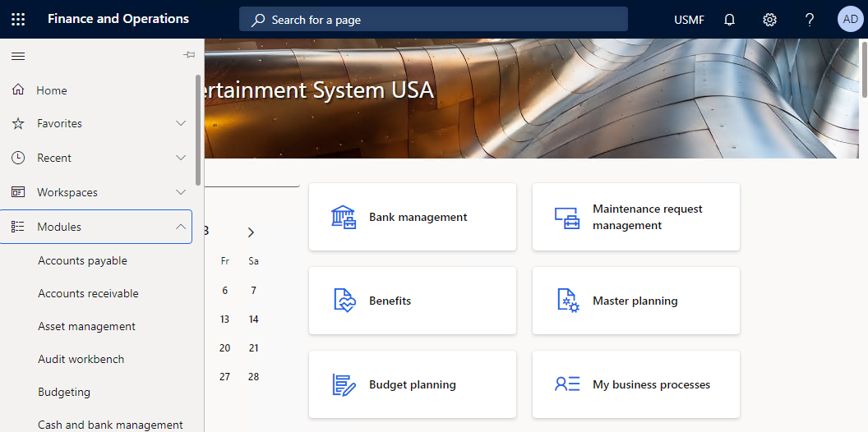Click the Favorites star icon
The height and width of the screenshot is (432, 868).
tap(18, 123)
